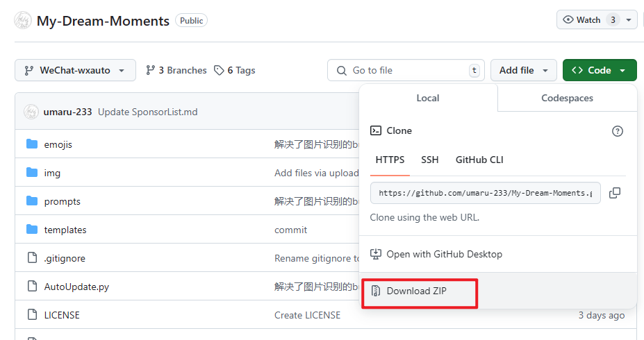Open the Add files via upload commit message
This screenshot has width=644, height=340.
(317, 173)
